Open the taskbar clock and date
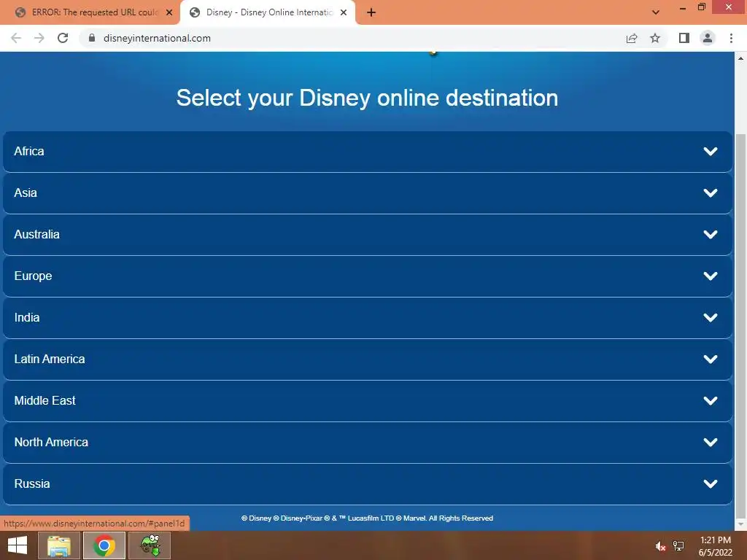The width and height of the screenshot is (747, 560). coord(715,546)
